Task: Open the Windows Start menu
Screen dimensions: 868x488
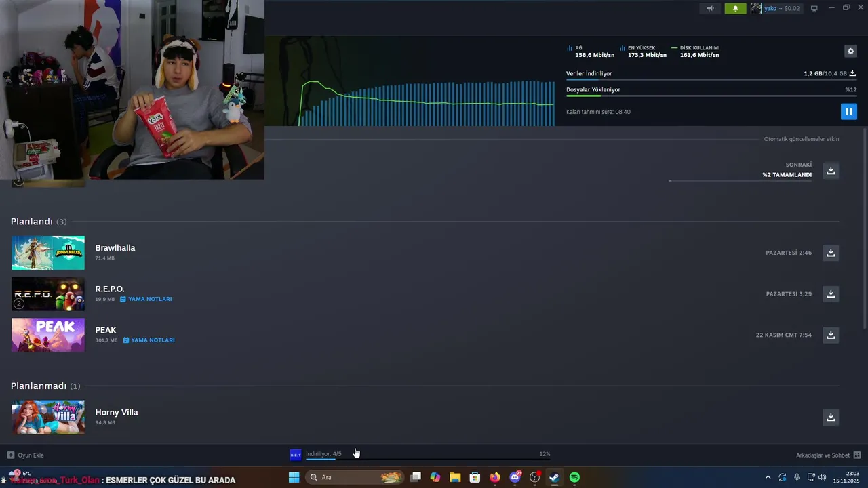Action: click(294, 477)
